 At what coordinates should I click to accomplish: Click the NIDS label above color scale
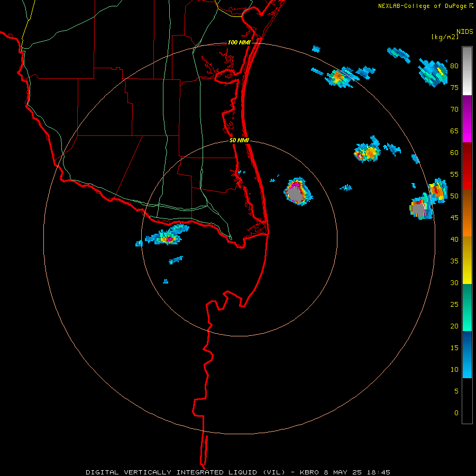coord(465,32)
